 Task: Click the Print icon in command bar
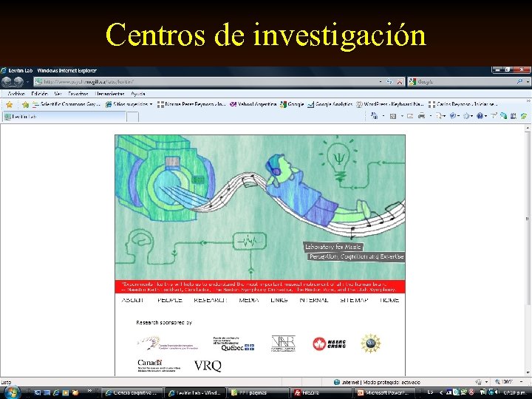(x=422, y=116)
